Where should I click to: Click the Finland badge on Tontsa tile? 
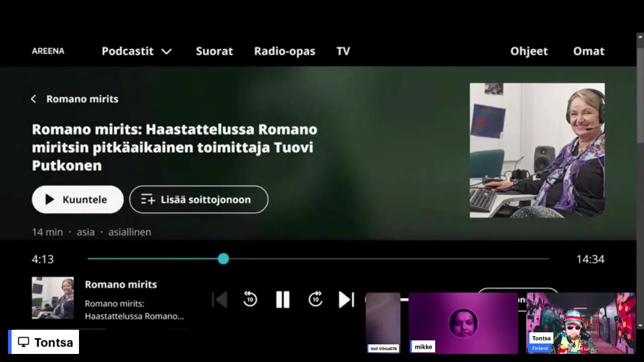point(540,348)
